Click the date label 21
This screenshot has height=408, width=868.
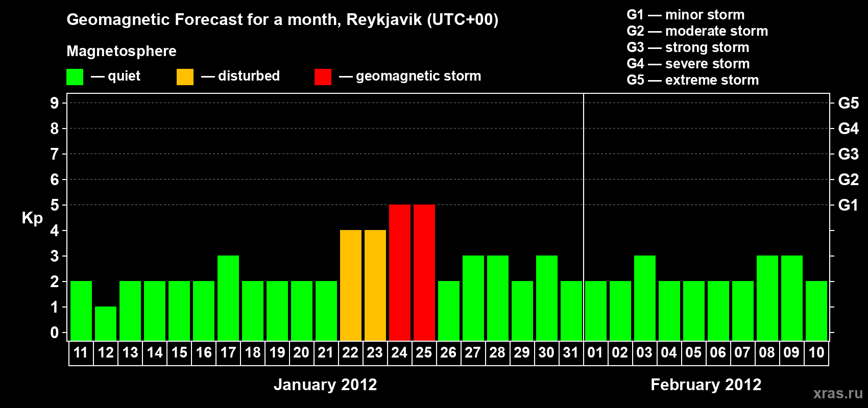coord(326,352)
